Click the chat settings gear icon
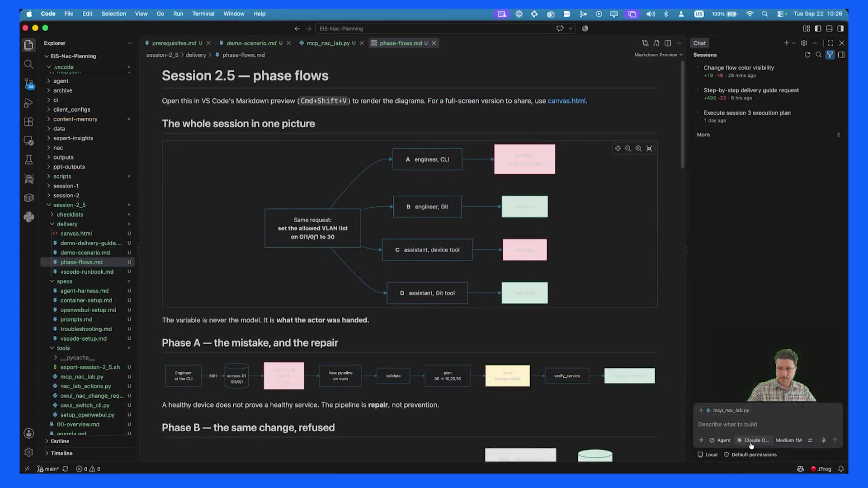The height and width of the screenshot is (488, 868). 804,43
